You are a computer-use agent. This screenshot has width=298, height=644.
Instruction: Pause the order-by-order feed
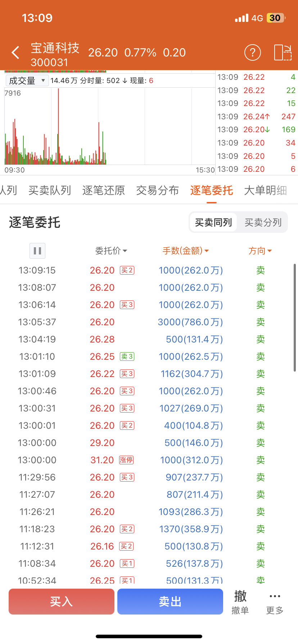37,250
